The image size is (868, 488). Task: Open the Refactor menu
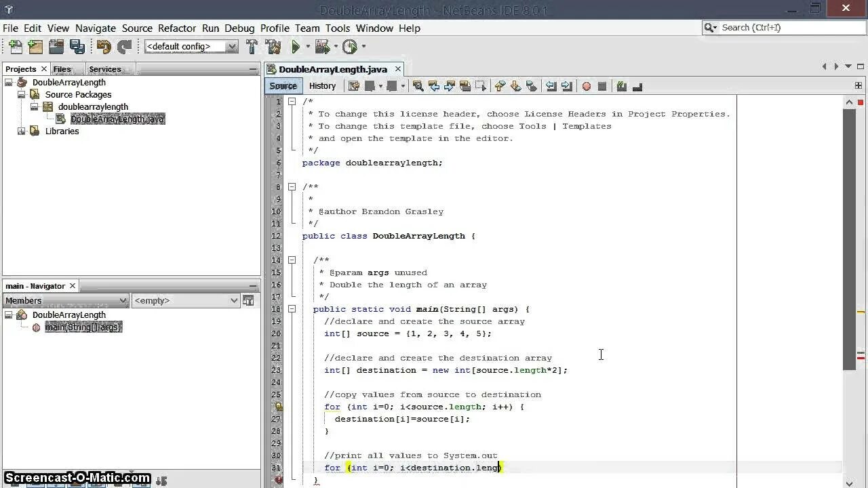[x=177, y=28]
